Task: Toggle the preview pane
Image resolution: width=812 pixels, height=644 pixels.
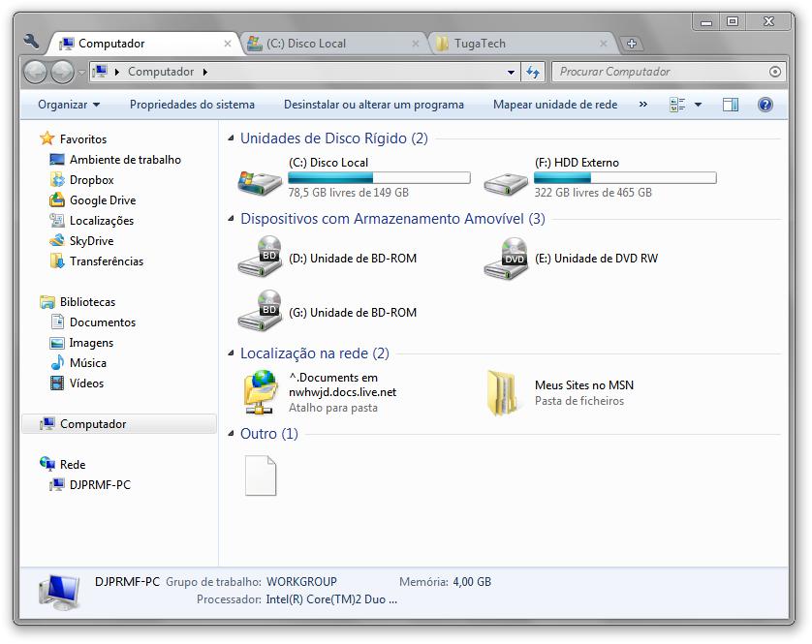Action: pos(731,106)
